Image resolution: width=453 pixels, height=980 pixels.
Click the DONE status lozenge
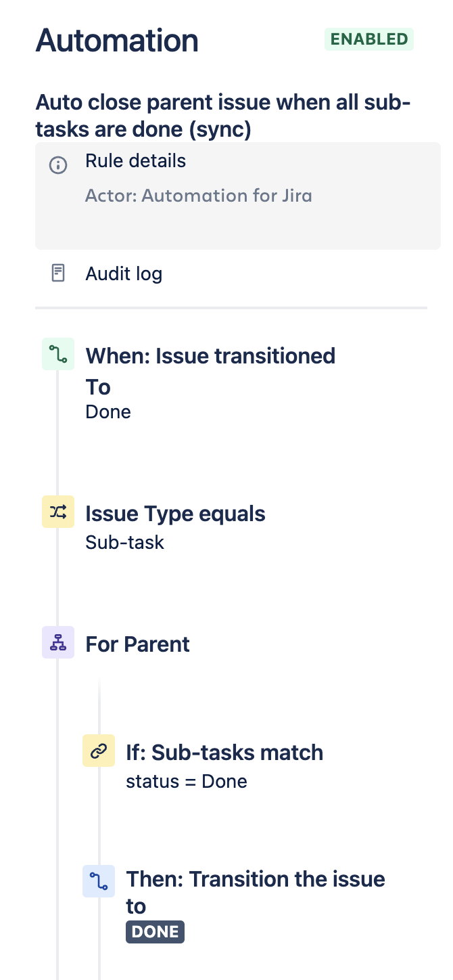[x=155, y=932]
